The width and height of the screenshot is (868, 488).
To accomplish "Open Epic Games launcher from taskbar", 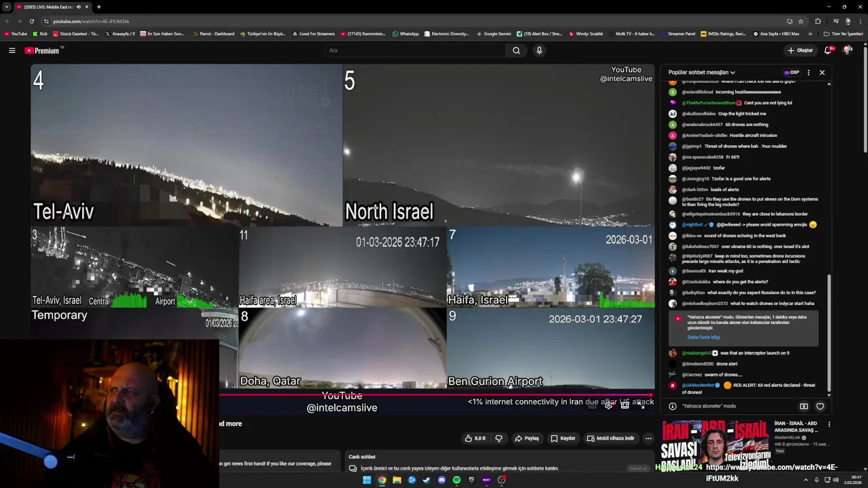I will [x=471, y=480].
